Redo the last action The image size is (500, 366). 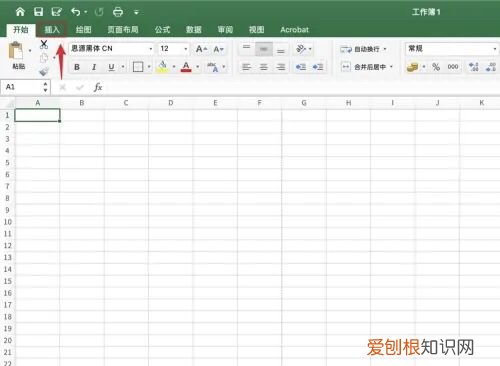99,12
